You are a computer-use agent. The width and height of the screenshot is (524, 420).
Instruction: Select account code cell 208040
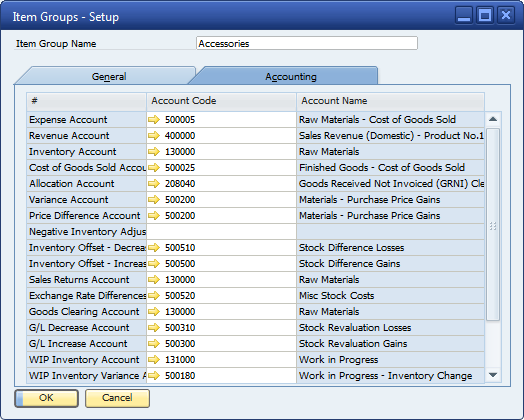(x=221, y=183)
